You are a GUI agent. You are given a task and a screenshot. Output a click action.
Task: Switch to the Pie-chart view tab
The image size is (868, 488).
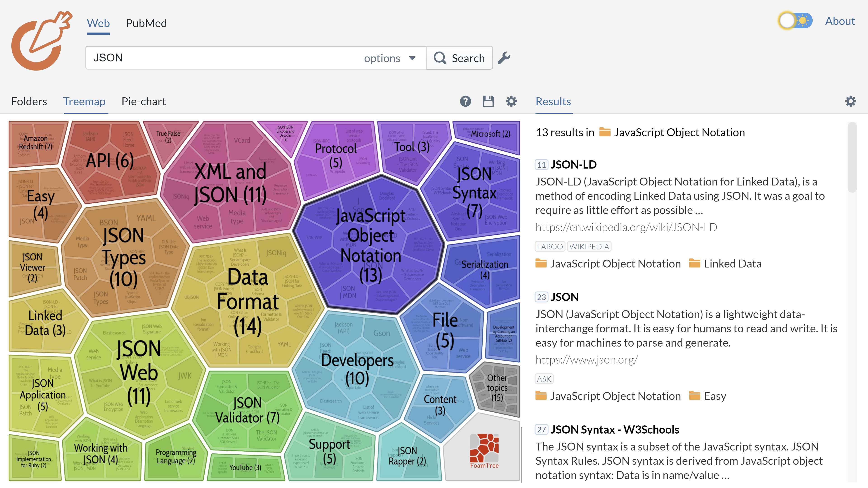pyautogui.click(x=144, y=101)
